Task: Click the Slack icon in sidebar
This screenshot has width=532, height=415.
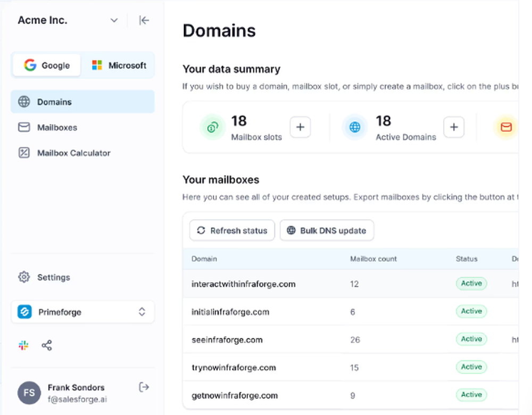Action: coord(23,346)
